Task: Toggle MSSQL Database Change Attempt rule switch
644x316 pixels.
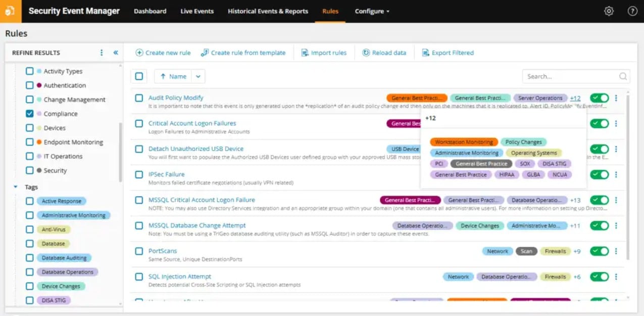Action: click(600, 226)
